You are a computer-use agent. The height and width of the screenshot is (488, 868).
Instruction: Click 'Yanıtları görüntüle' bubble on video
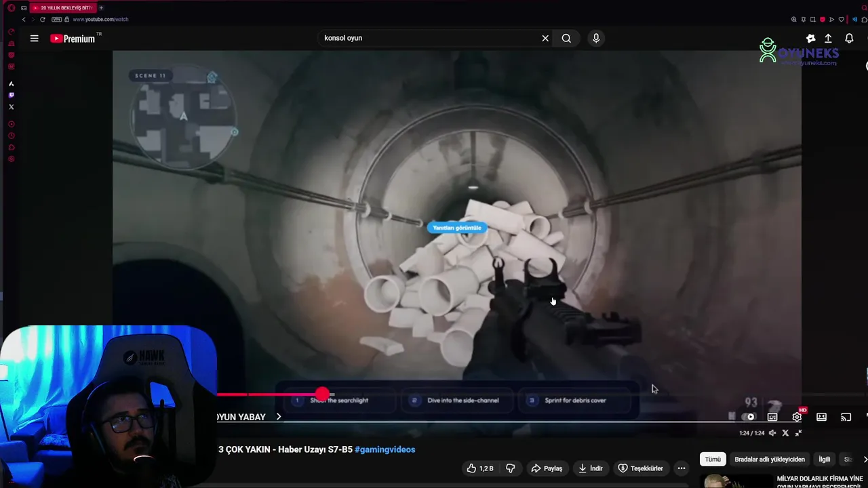pos(457,228)
